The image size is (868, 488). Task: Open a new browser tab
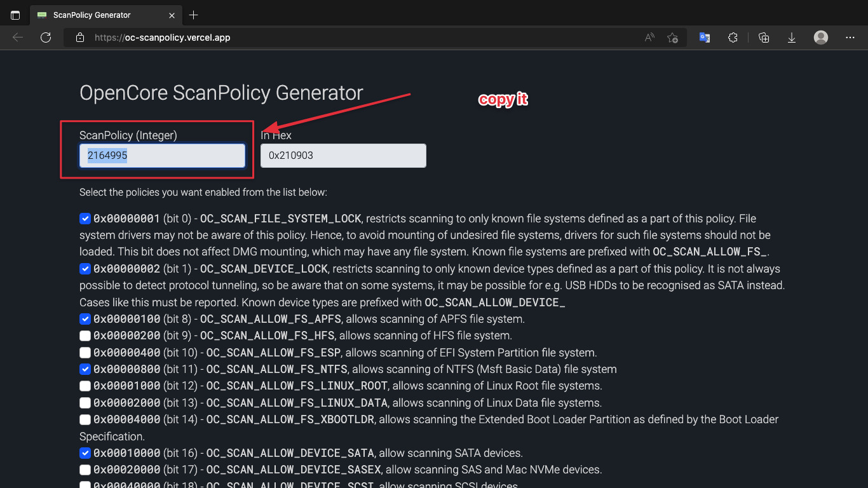coord(194,15)
